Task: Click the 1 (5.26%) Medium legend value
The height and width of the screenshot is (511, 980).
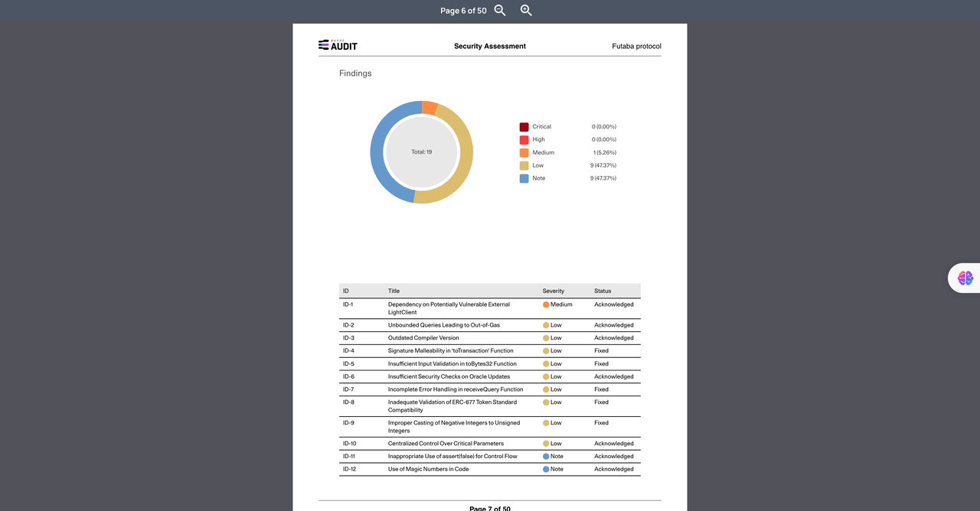Action: [604, 153]
